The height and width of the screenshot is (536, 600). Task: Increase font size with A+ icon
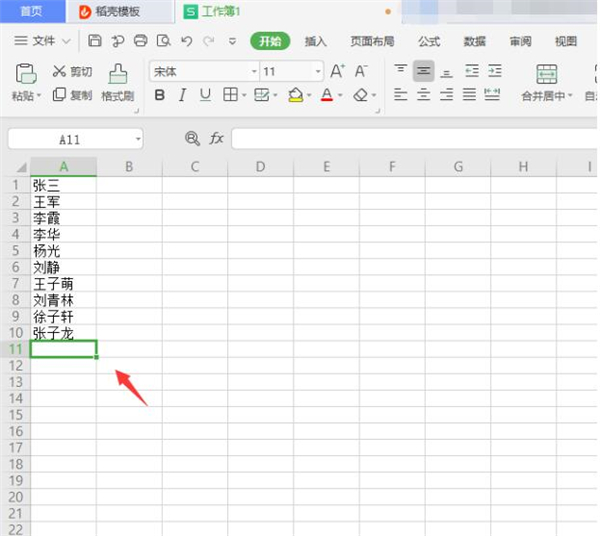pos(337,71)
